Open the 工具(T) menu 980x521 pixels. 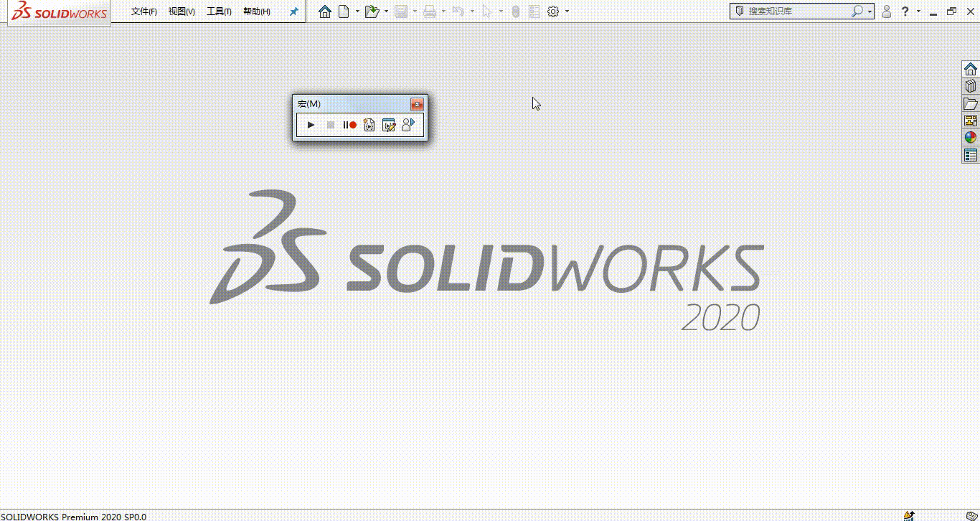[x=219, y=11]
